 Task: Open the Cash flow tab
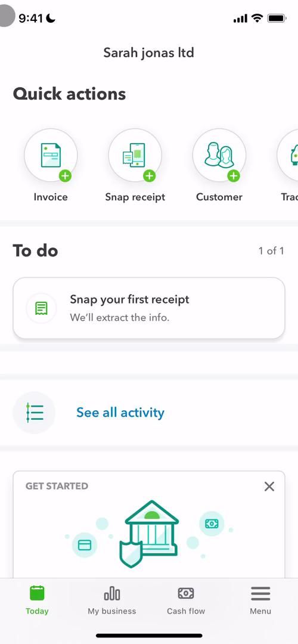[x=186, y=600]
